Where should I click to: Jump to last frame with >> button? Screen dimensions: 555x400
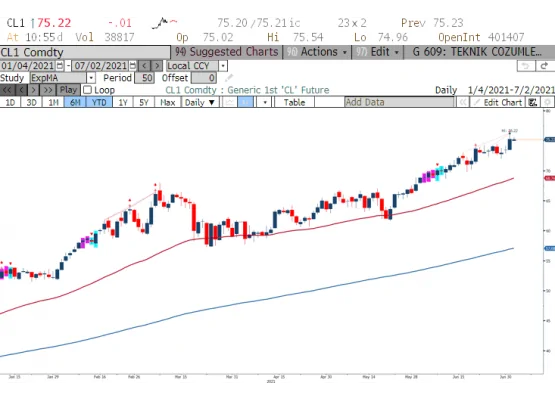[x=48, y=90]
